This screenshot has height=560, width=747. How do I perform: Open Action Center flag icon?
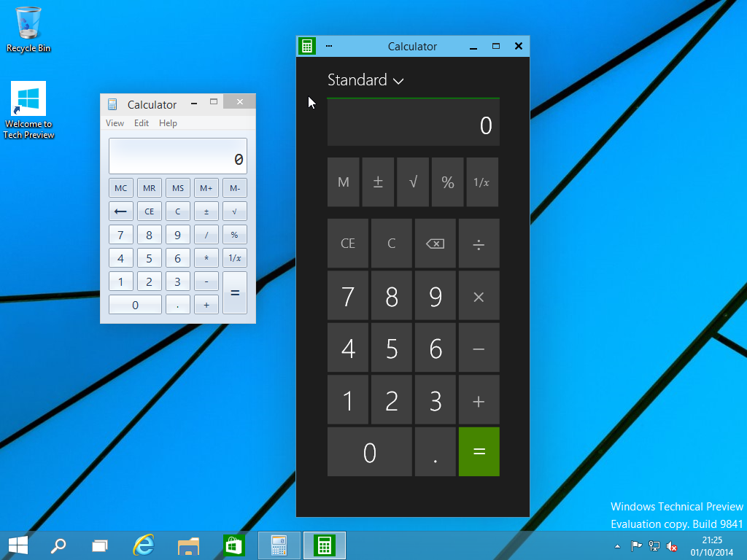tap(636, 546)
